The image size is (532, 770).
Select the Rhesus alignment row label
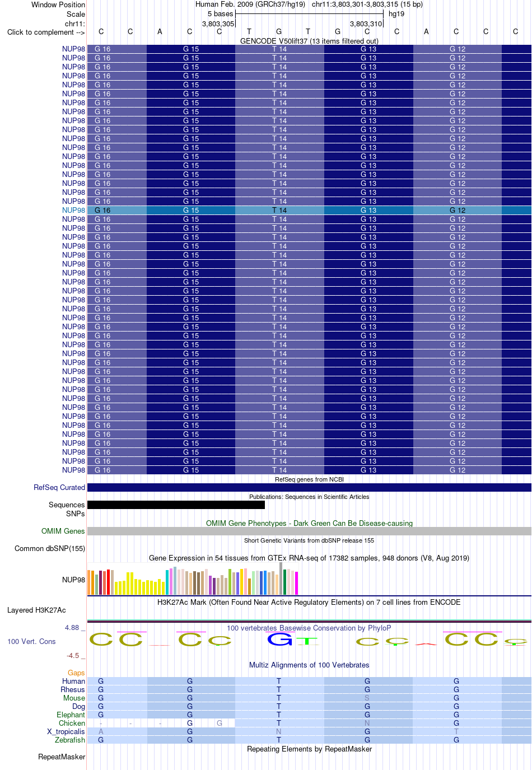[73, 689]
